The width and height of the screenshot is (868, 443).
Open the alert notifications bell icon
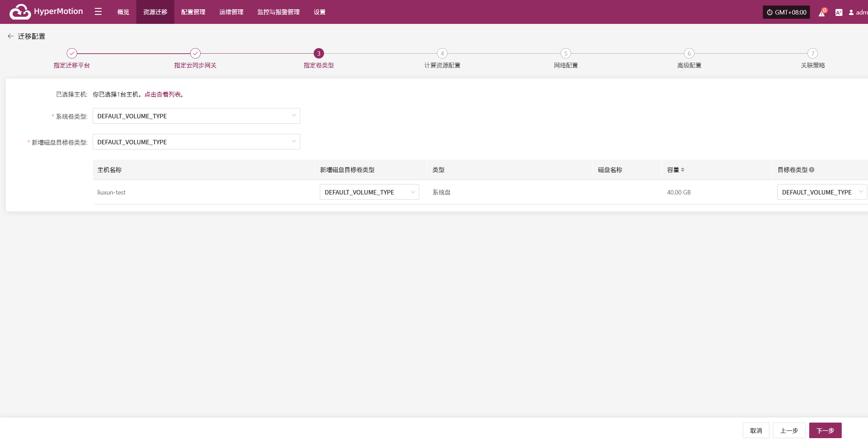tap(822, 13)
